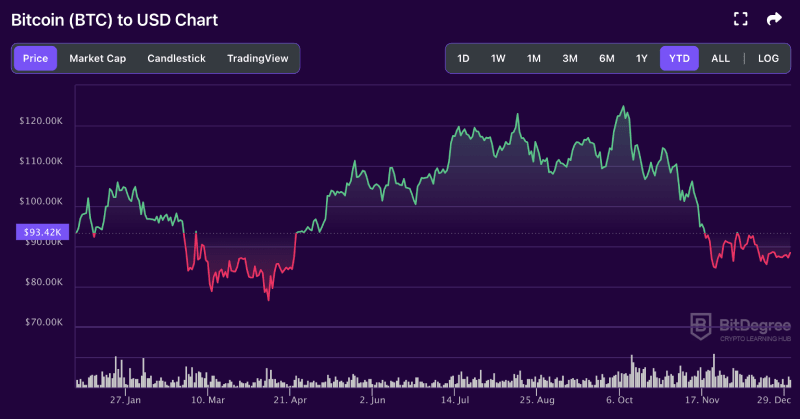Select the YTD time range

click(679, 58)
